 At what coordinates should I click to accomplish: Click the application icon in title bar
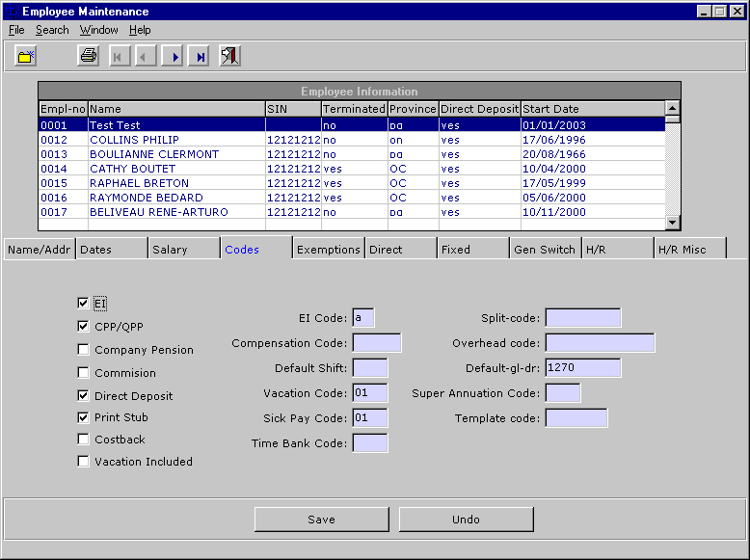click(11, 12)
